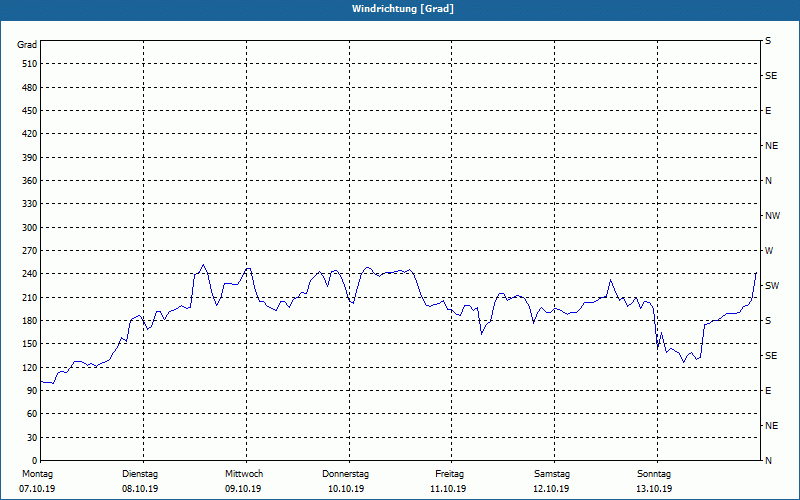Click the 0 degree axis value

tap(34, 461)
